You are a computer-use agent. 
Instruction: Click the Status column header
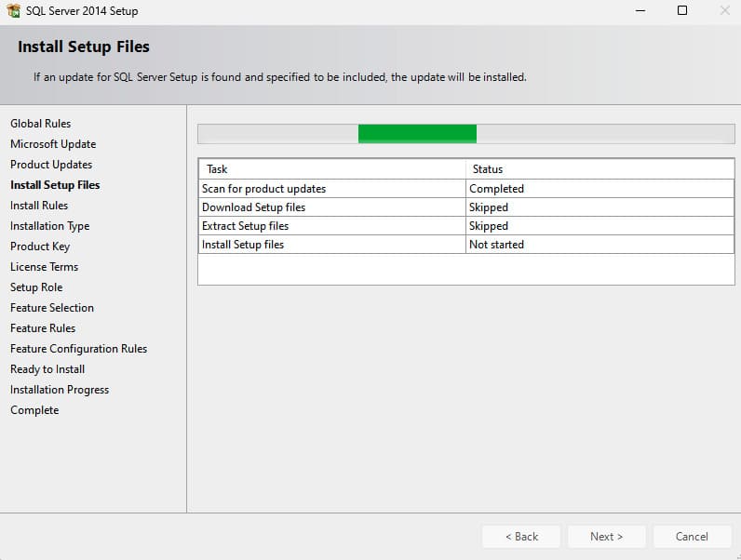600,169
